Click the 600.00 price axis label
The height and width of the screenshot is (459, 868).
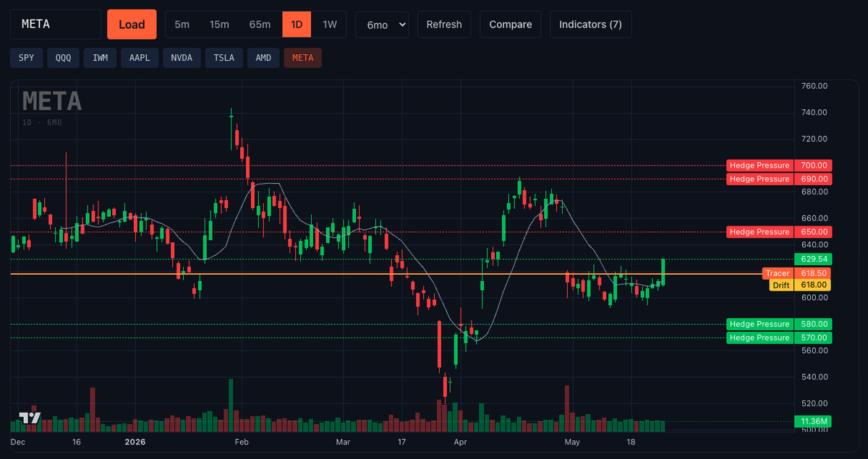[x=814, y=298]
